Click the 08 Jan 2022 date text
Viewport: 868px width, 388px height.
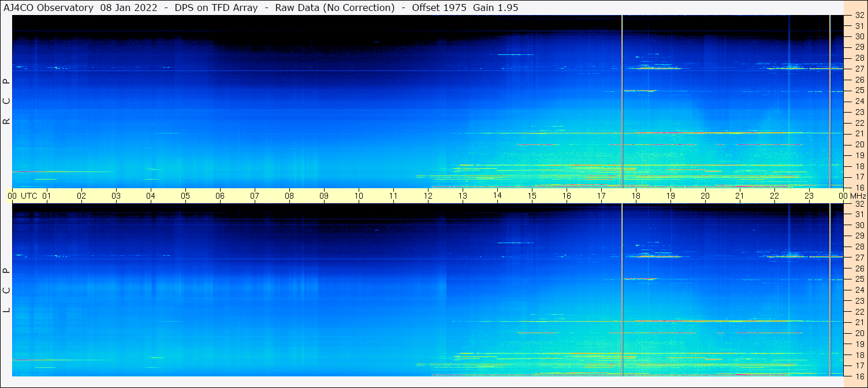point(129,8)
